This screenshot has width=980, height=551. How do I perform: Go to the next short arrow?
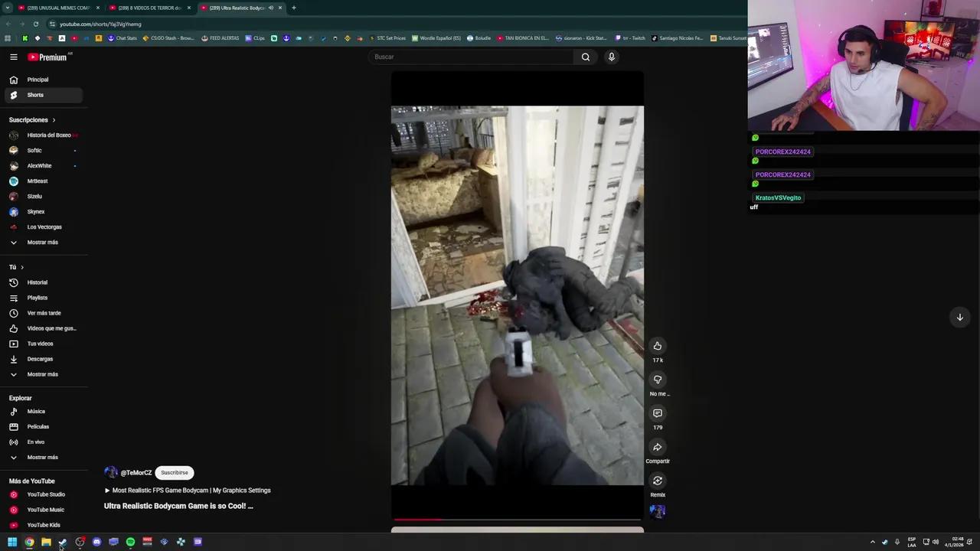959,317
